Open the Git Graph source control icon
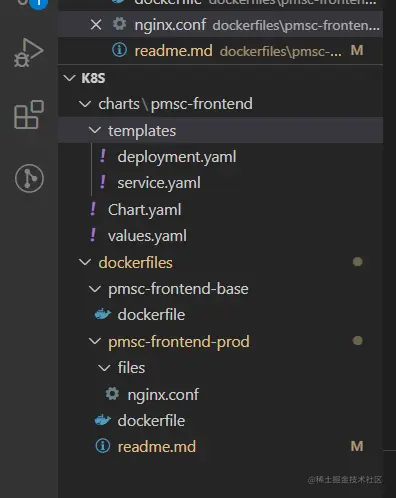Screen dimensions: 396x498 (x=29, y=178)
